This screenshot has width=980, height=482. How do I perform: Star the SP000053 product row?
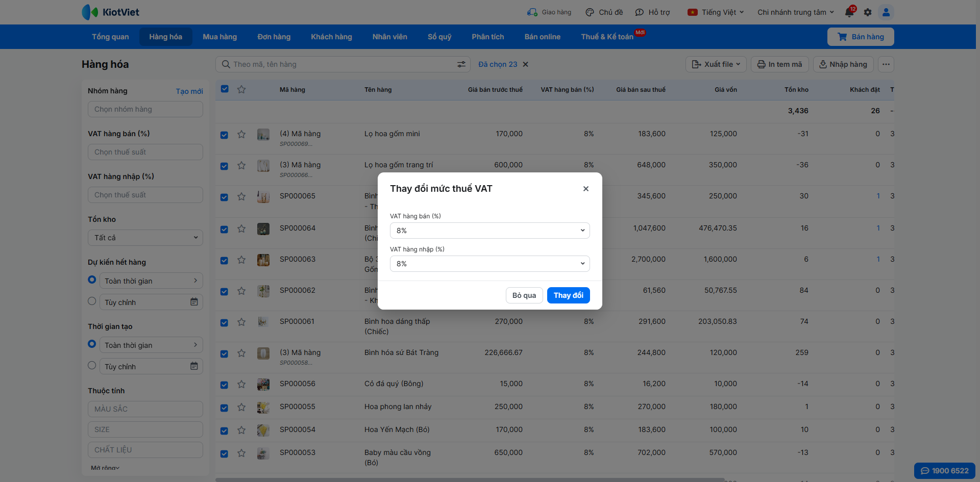pos(241,453)
